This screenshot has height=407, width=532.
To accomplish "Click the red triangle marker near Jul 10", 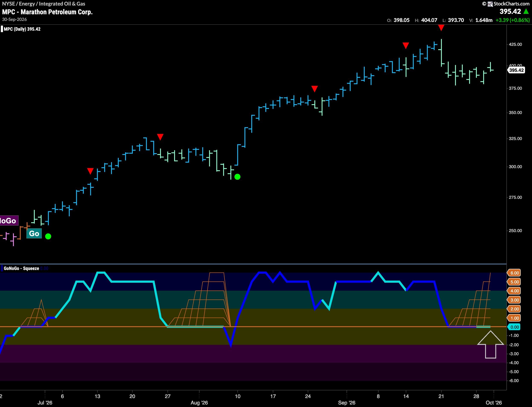I will click(x=90, y=171).
